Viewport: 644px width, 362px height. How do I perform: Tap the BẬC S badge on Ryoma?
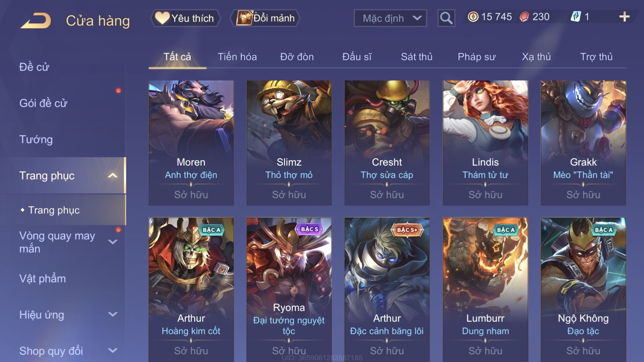(310, 229)
